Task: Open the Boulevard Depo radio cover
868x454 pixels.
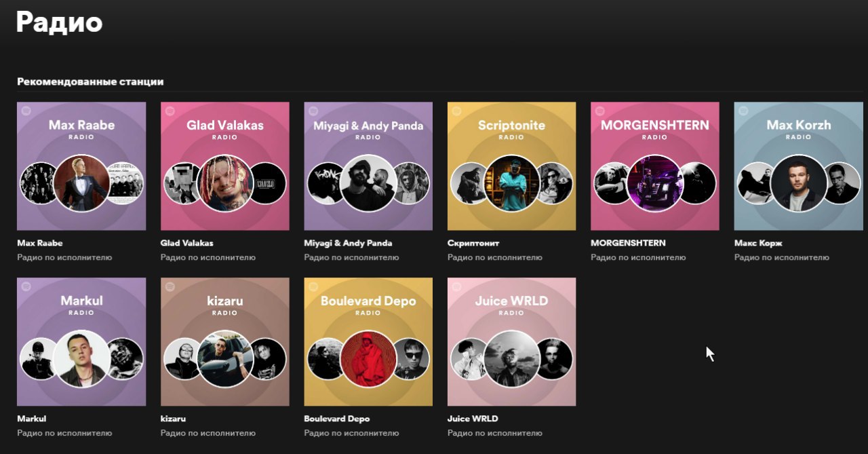Action: (368, 342)
